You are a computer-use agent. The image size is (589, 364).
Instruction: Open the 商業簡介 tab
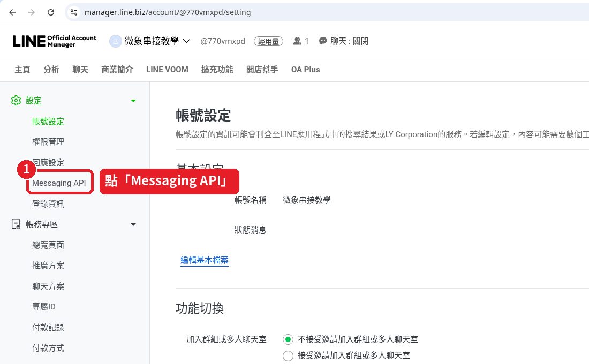[x=117, y=70]
